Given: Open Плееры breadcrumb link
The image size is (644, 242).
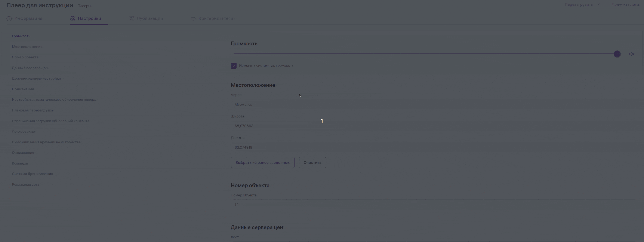Looking at the screenshot, I should click(x=84, y=6).
